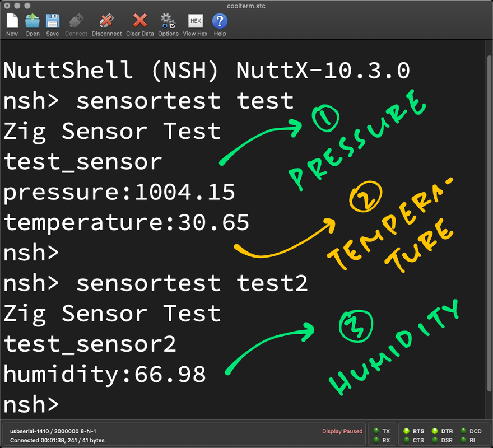This screenshot has width=493, height=448.
Task: Toggle the DTR signal LED
Action: click(435, 431)
